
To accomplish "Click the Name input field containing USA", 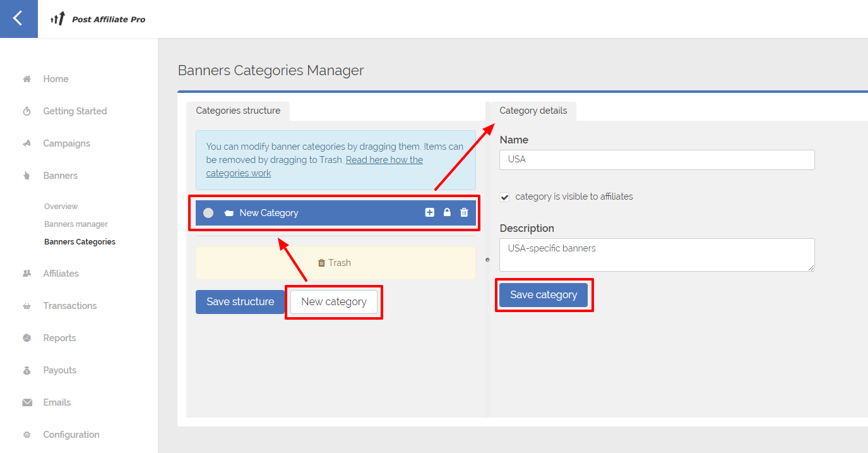I will [x=657, y=160].
